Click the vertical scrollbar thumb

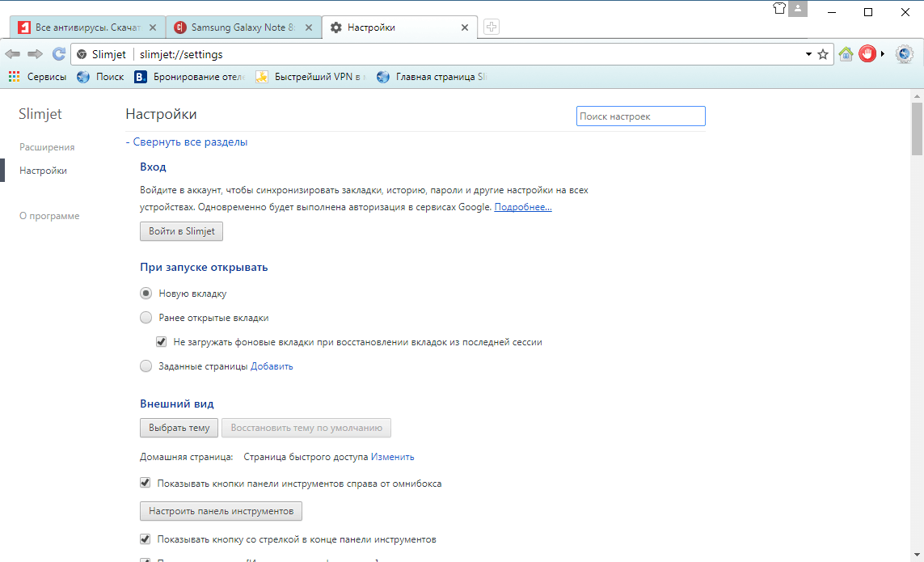coord(917,129)
